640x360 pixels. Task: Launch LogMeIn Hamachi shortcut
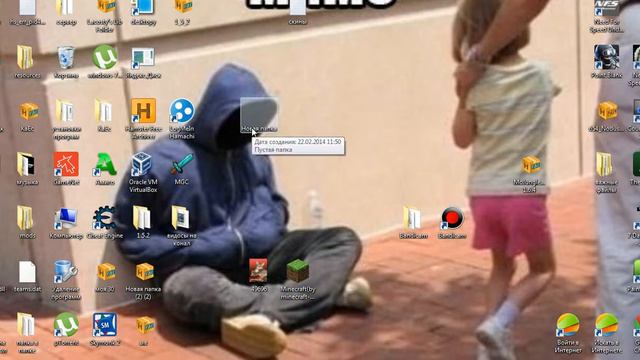(x=182, y=118)
